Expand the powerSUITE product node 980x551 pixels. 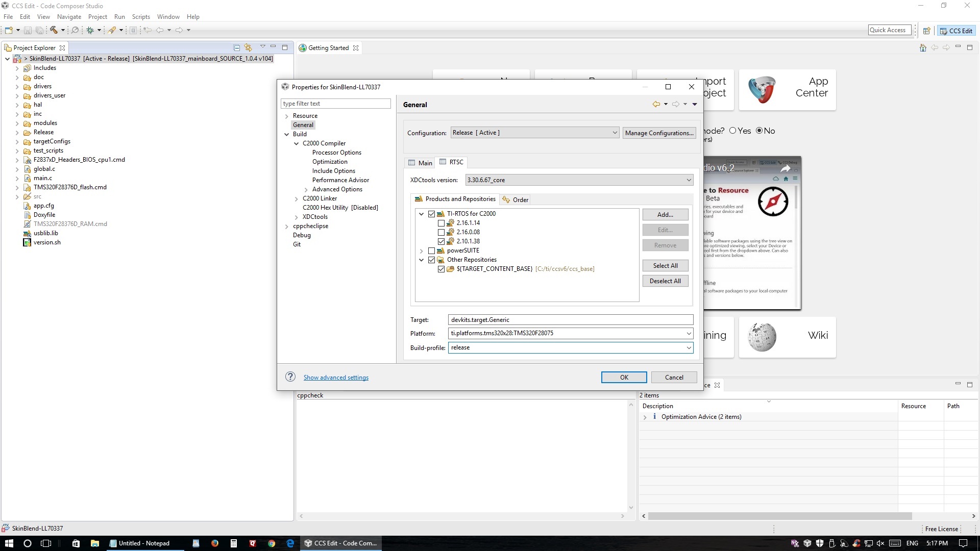pyautogui.click(x=422, y=251)
